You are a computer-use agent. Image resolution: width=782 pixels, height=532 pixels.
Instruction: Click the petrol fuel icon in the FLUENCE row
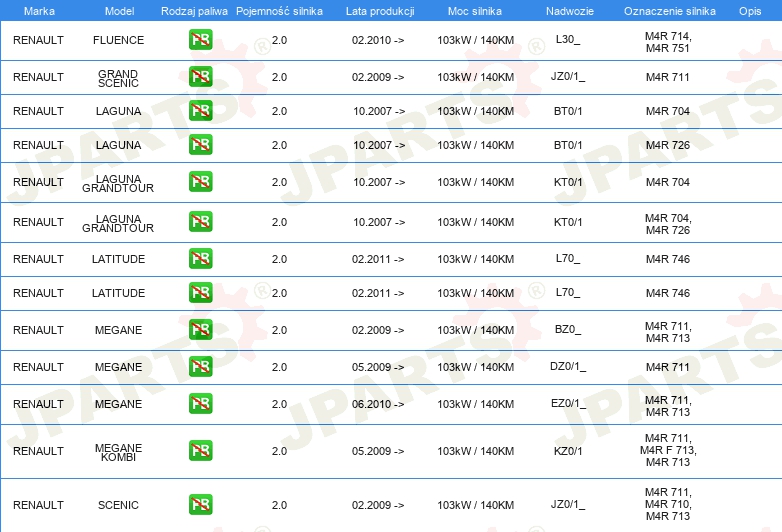click(x=200, y=39)
